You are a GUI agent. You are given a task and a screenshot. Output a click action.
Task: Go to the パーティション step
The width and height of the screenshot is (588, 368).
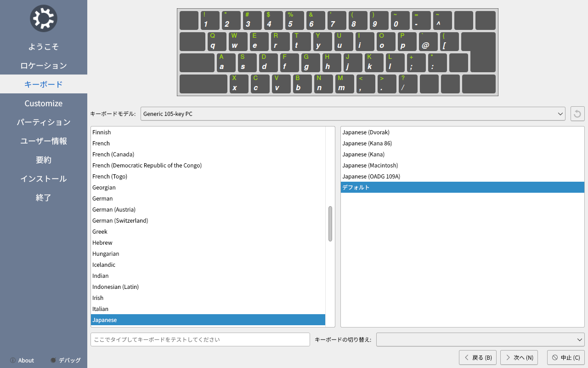(x=44, y=122)
